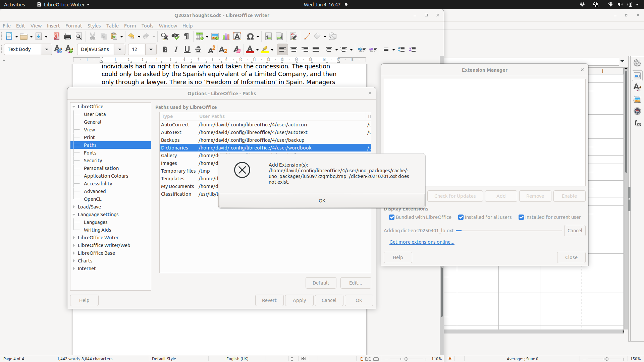This screenshot has height=362, width=644.
Task: Click Font Colour red swatch icon
Action: pyautogui.click(x=250, y=50)
